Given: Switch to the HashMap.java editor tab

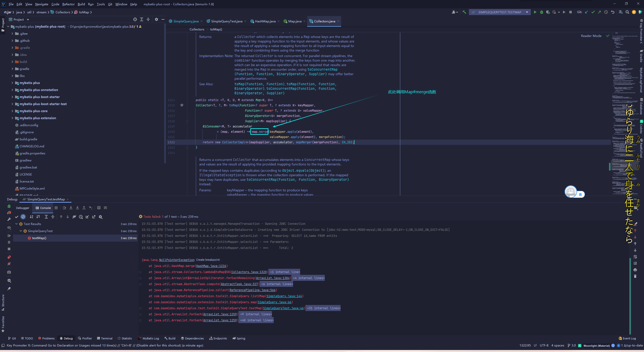Looking at the screenshot, I should (265, 21).
